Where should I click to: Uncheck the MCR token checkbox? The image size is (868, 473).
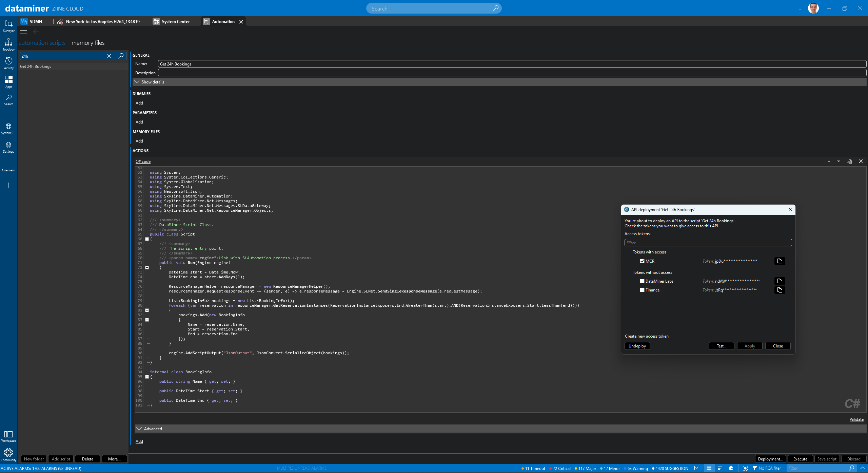pos(642,261)
